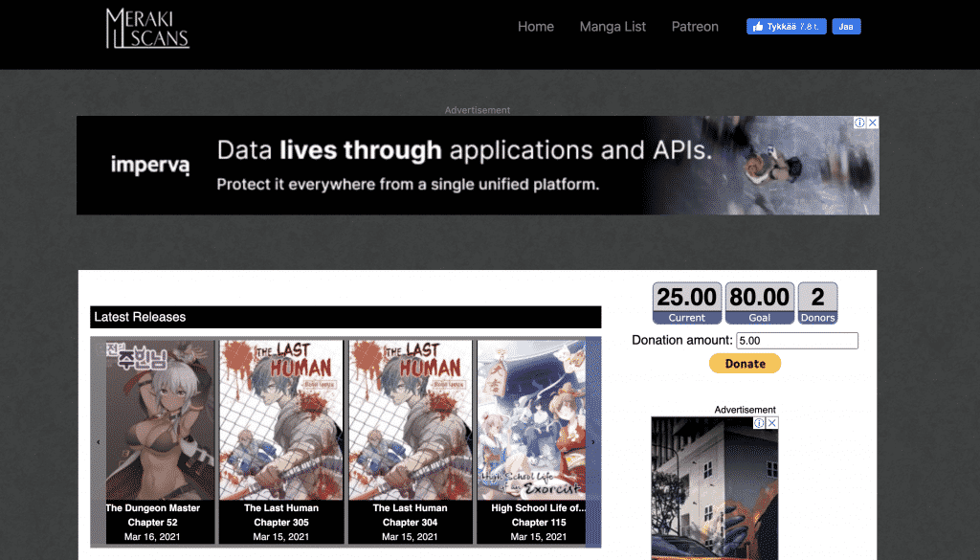The image size is (980, 560).
Task: Open The Last Human Chapter 305 cover
Action: 281,419
